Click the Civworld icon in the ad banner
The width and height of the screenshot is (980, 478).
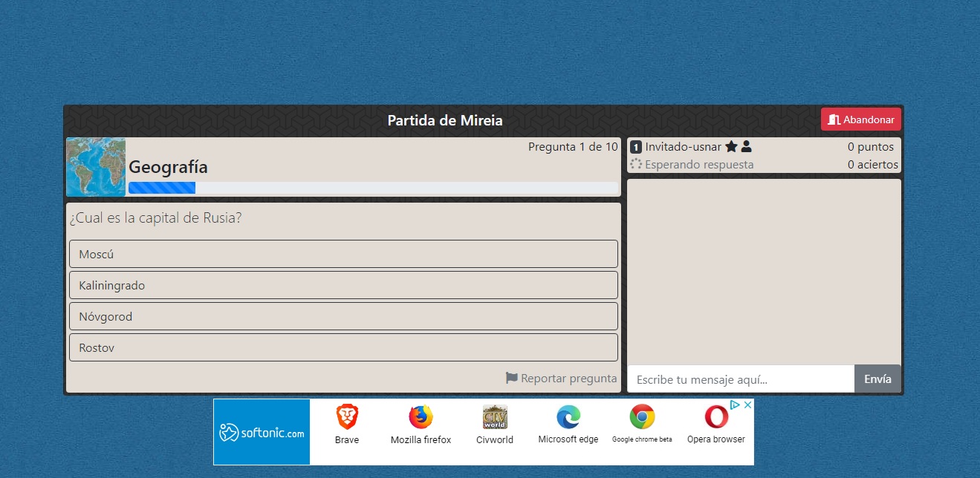coord(494,417)
